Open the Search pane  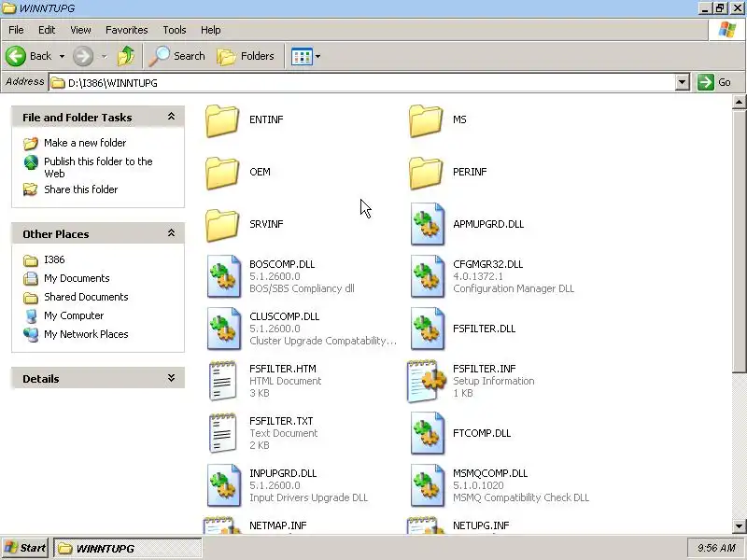pyautogui.click(x=176, y=56)
